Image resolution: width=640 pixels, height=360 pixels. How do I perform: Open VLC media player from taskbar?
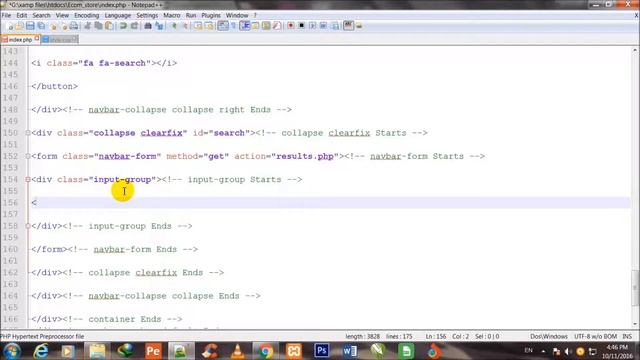(x=238, y=351)
